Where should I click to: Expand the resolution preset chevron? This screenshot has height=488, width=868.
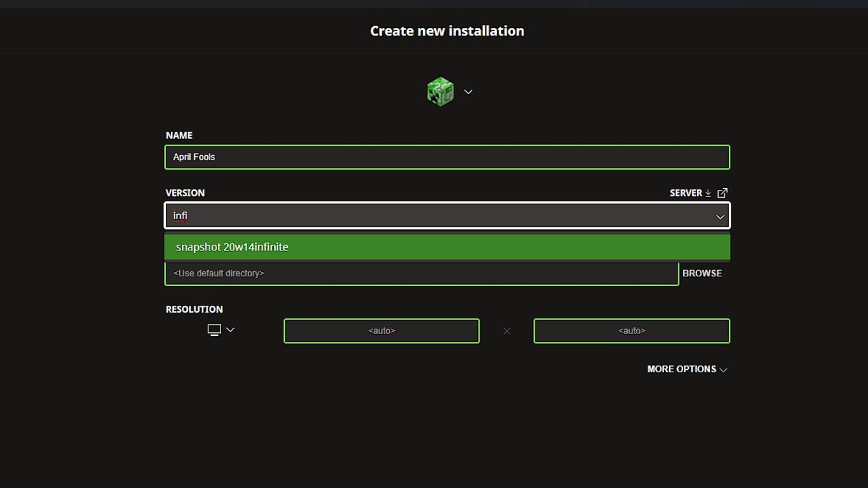[x=231, y=330]
